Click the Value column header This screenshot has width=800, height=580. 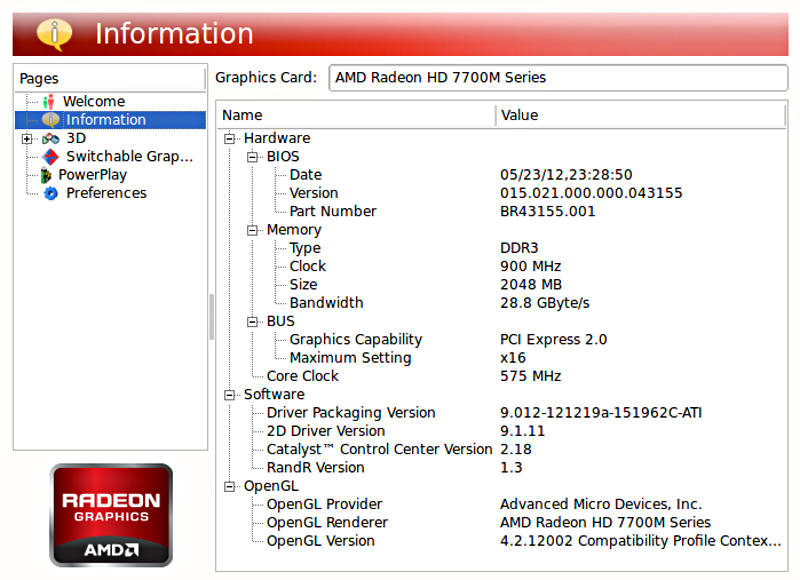point(640,115)
